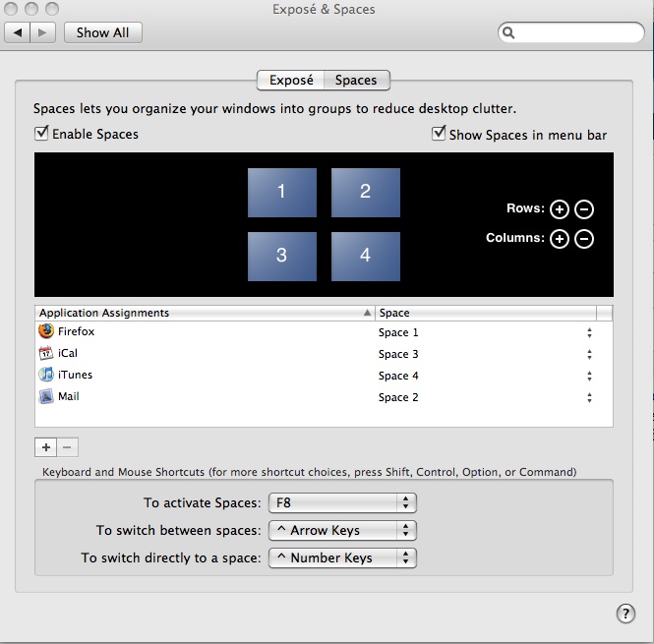Select the iTunes row name
The image size is (654, 644).
pyautogui.click(x=75, y=375)
